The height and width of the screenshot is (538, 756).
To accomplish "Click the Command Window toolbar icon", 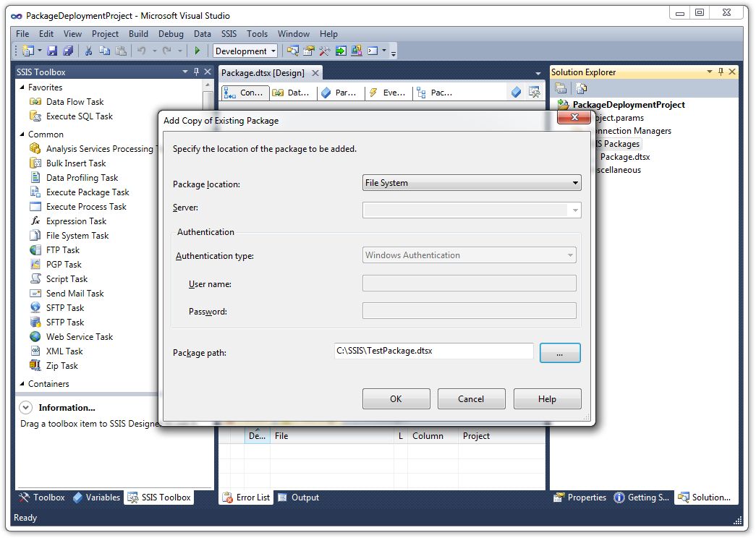I will point(373,51).
